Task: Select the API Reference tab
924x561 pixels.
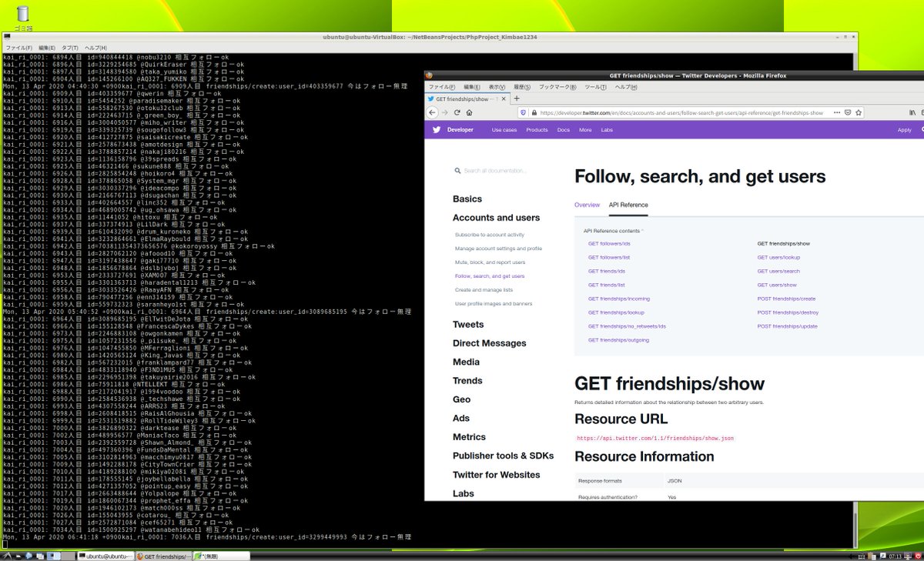Action: [628, 205]
